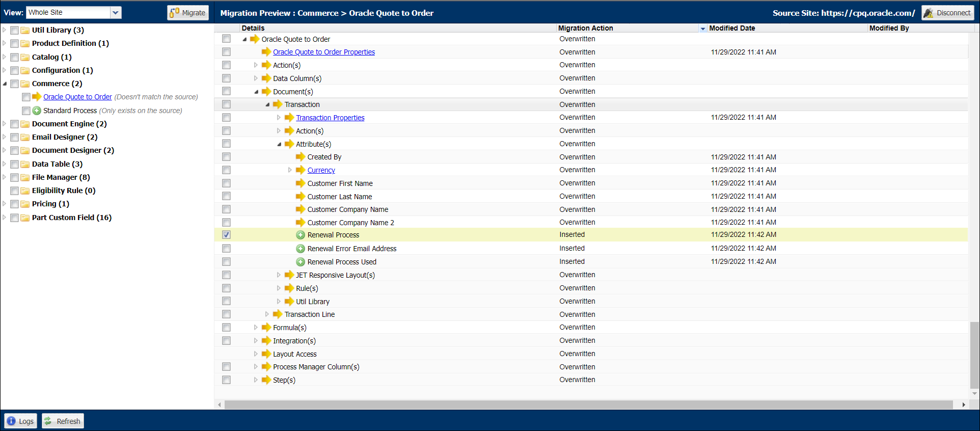The width and height of the screenshot is (980, 431).
Task: Expand the Transaction Line node
Action: (267, 314)
